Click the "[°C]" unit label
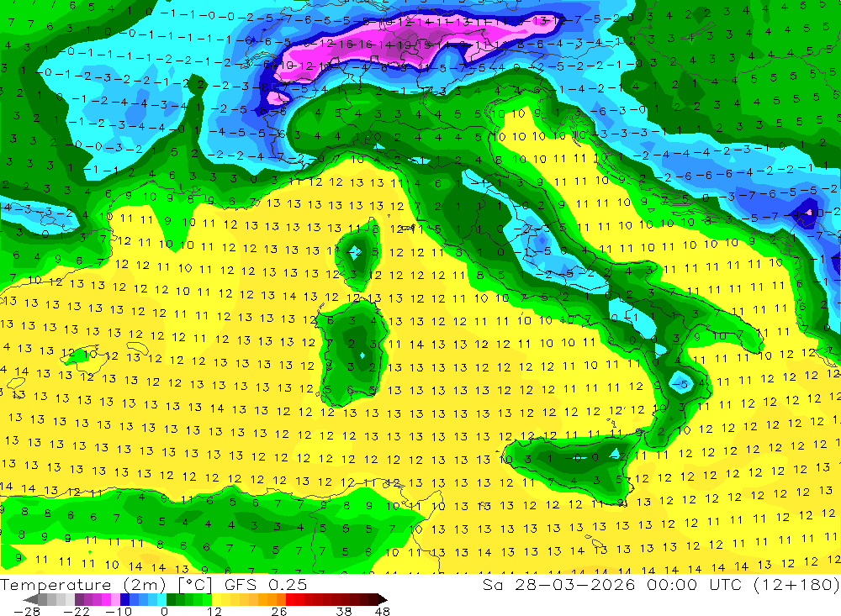The height and width of the screenshot is (616, 841). (x=195, y=584)
